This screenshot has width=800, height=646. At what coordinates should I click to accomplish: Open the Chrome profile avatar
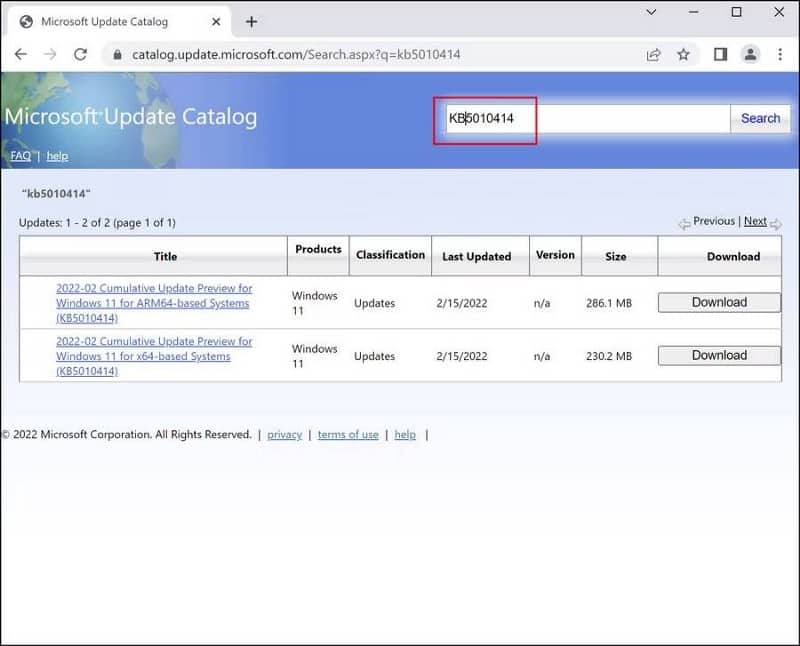coord(750,54)
